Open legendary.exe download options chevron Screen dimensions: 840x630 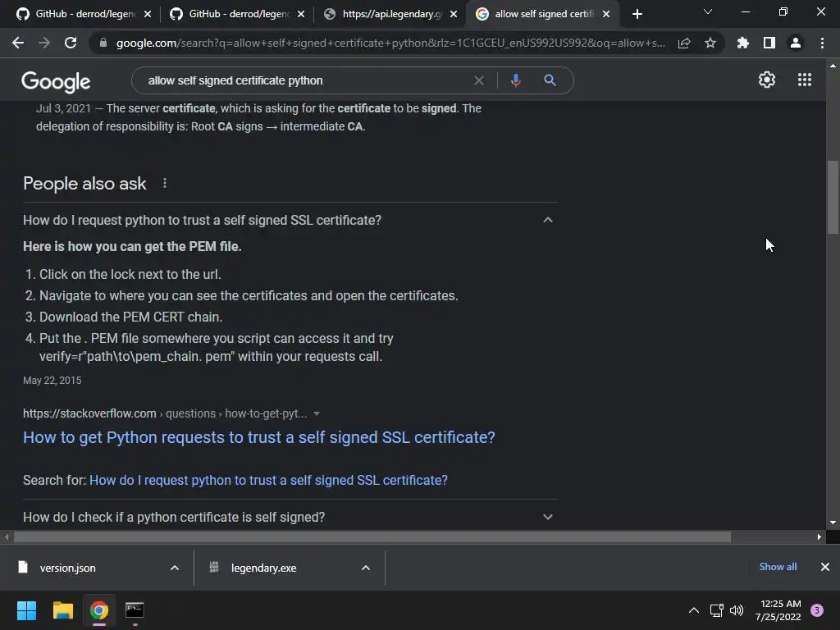click(x=366, y=568)
